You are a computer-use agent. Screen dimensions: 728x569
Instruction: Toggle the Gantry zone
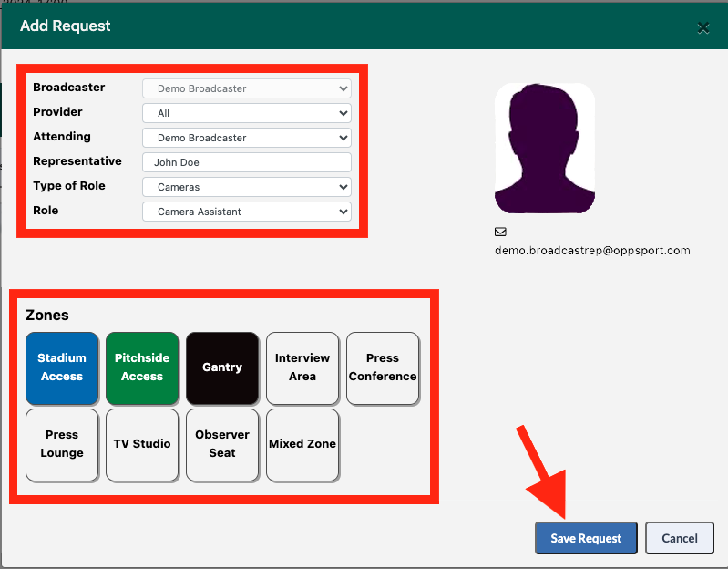click(x=222, y=367)
